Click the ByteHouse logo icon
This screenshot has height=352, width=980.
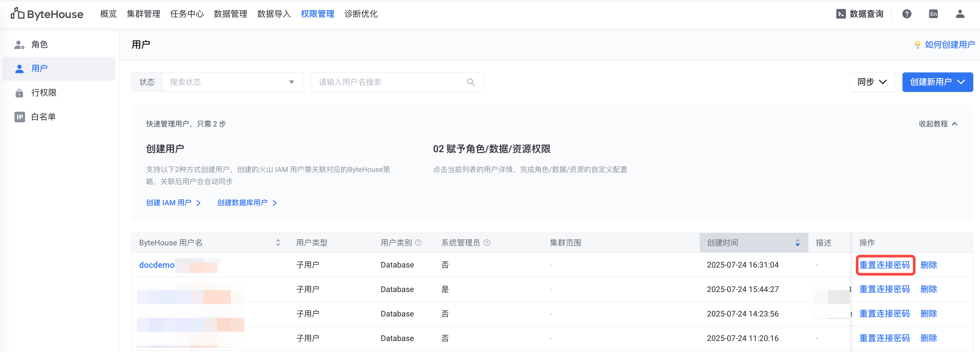(x=17, y=14)
